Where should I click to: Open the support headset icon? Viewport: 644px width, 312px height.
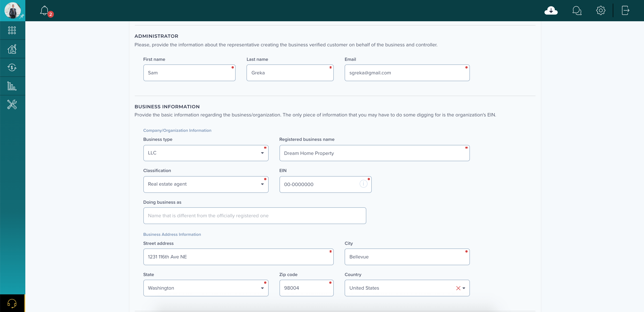coord(12,303)
